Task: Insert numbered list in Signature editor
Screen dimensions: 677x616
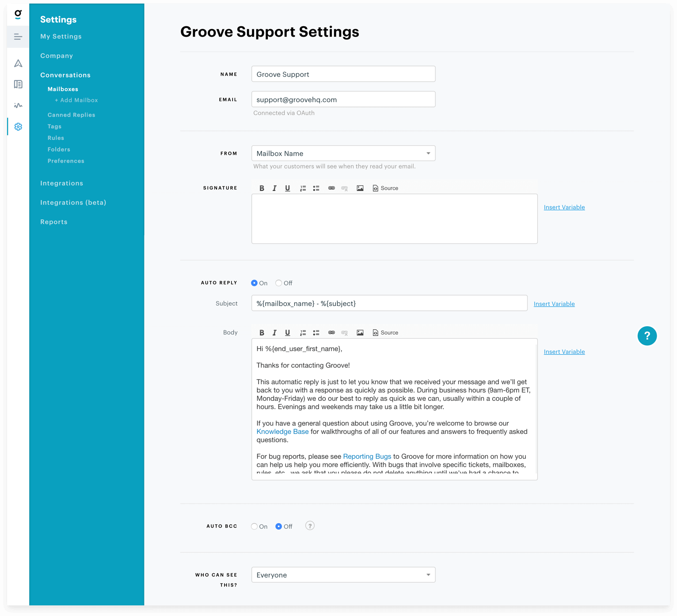Action: 303,188
